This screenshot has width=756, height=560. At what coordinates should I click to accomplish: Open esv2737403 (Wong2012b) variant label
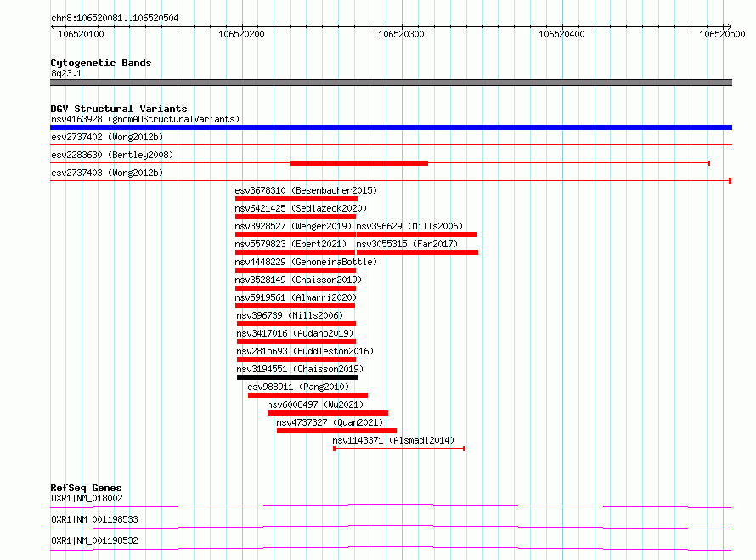(107, 173)
